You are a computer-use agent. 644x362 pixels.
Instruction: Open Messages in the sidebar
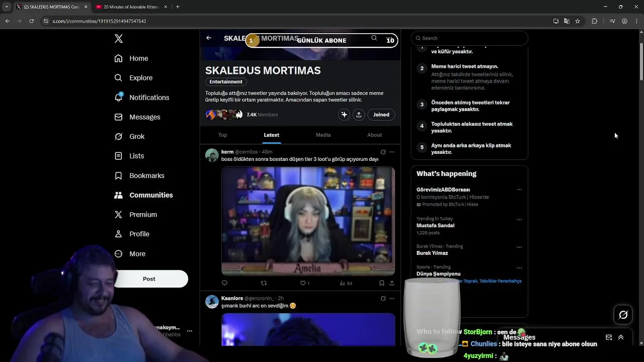137,117
